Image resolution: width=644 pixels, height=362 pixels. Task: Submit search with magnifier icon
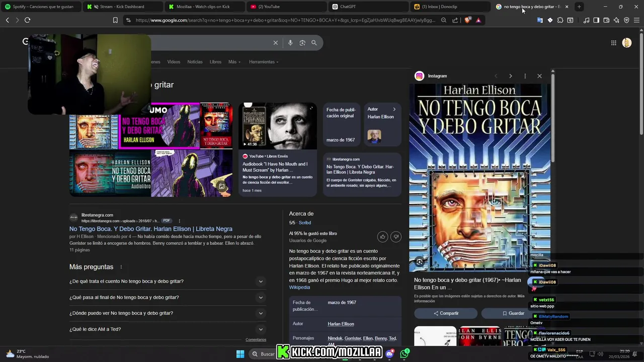tap(314, 43)
